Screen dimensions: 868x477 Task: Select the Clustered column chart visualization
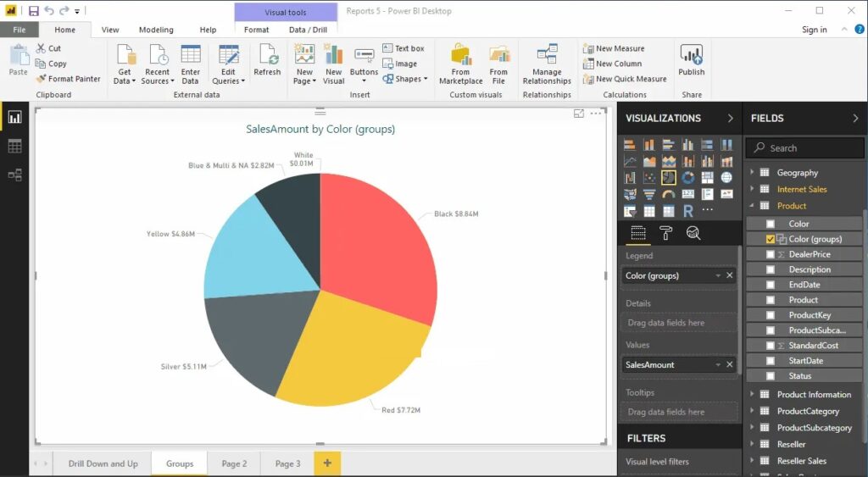pyautogui.click(x=688, y=145)
